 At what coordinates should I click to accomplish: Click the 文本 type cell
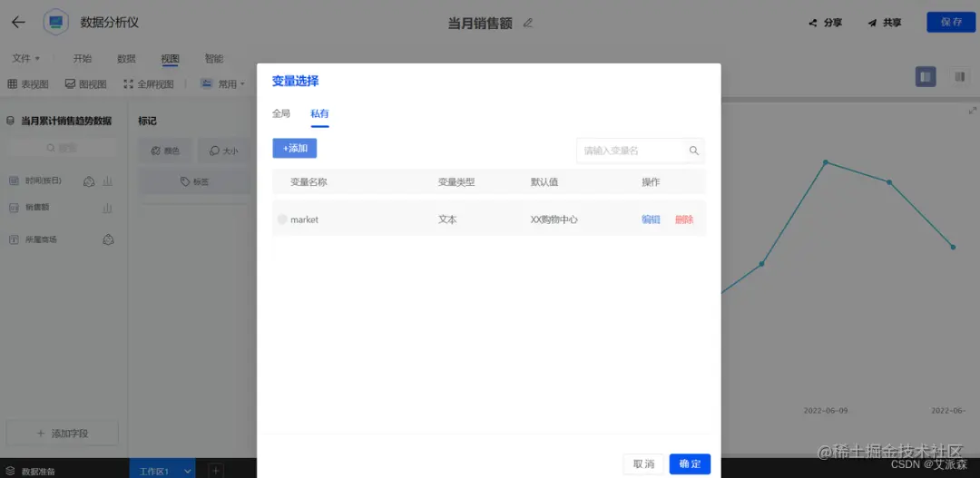tap(446, 219)
